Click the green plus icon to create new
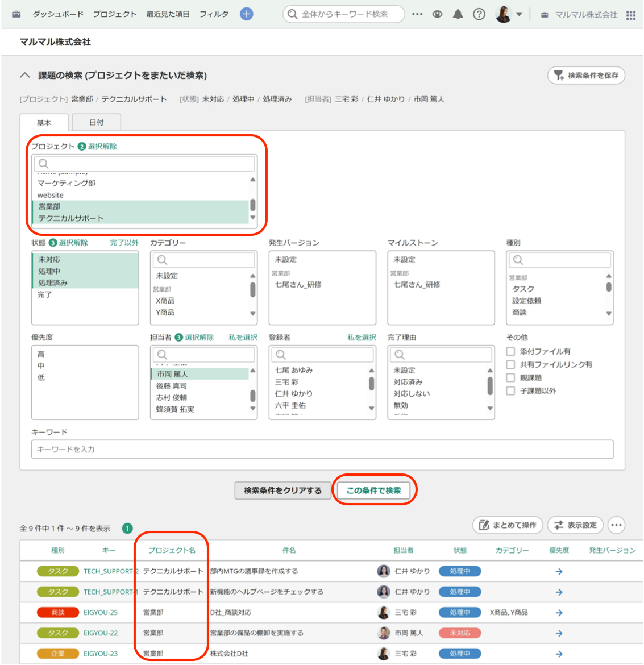644x665 pixels. tap(246, 14)
